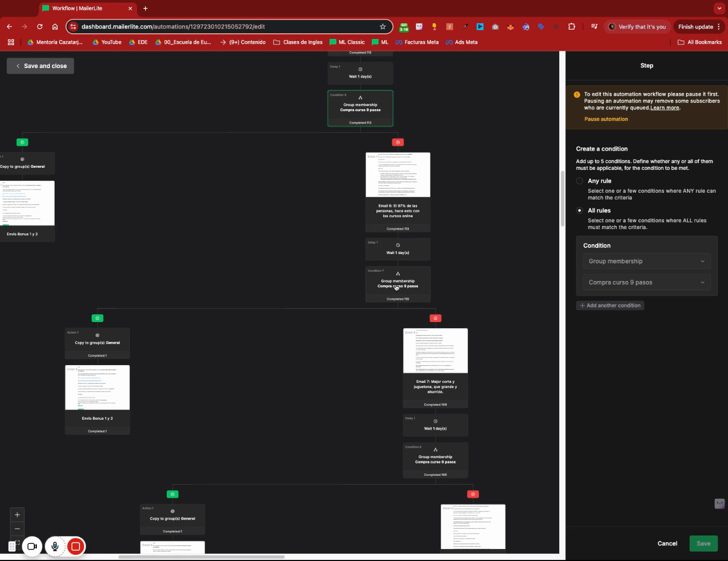
Task: Open the Clases de Ingles bookmark folder
Action: (298, 42)
